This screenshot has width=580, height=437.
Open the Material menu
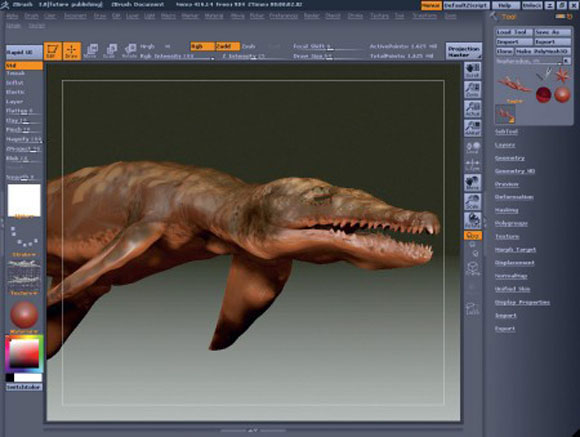pyautogui.click(x=214, y=16)
